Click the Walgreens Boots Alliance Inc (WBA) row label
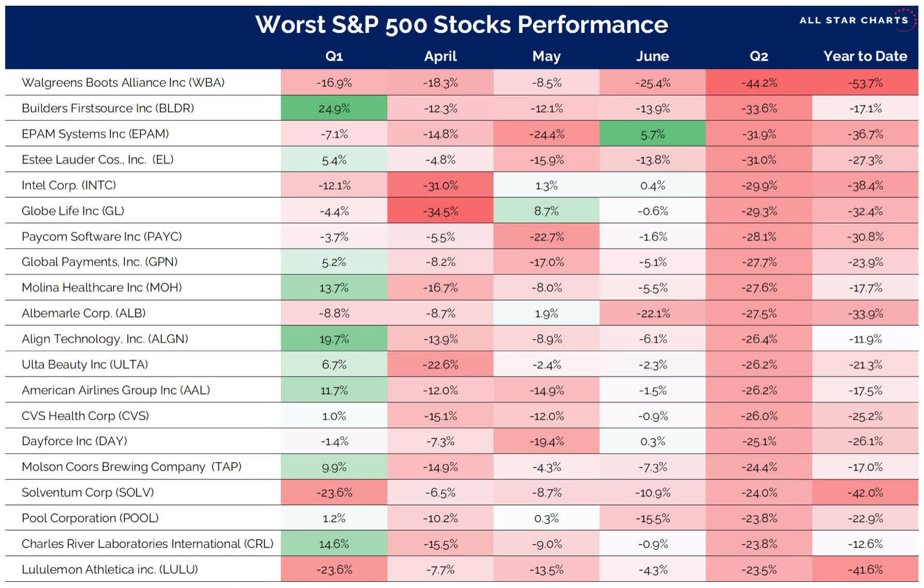Image resolution: width=924 pixels, height=588 pixels. (x=123, y=83)
